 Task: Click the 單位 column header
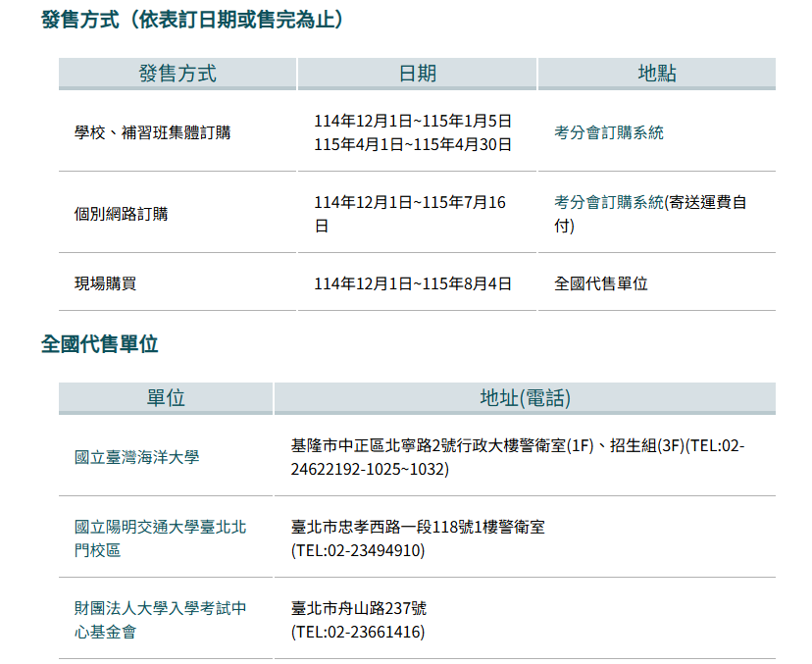click(166, 397)
